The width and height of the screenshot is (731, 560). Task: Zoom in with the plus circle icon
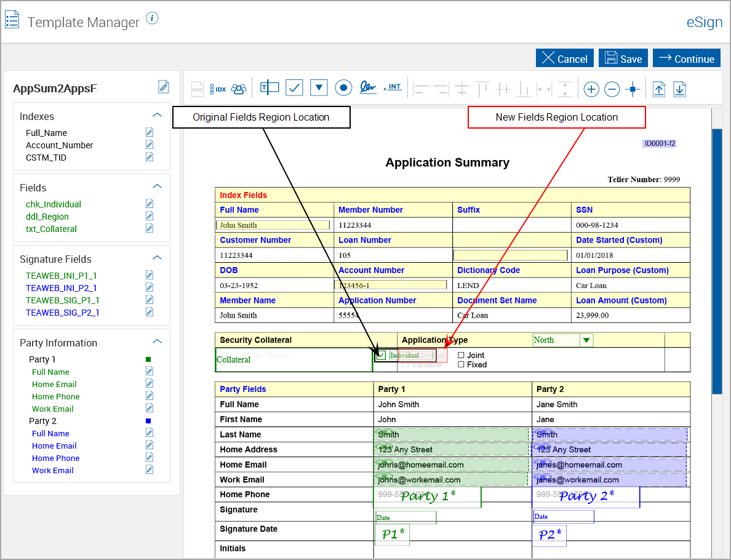pos(591,89)
